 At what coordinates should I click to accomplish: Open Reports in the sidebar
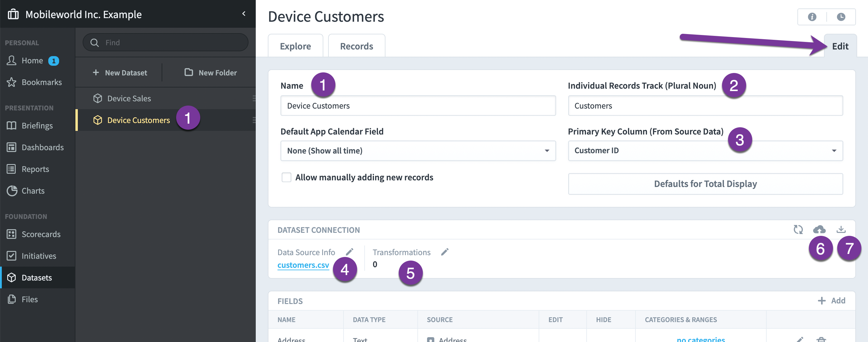coord(37,169)
